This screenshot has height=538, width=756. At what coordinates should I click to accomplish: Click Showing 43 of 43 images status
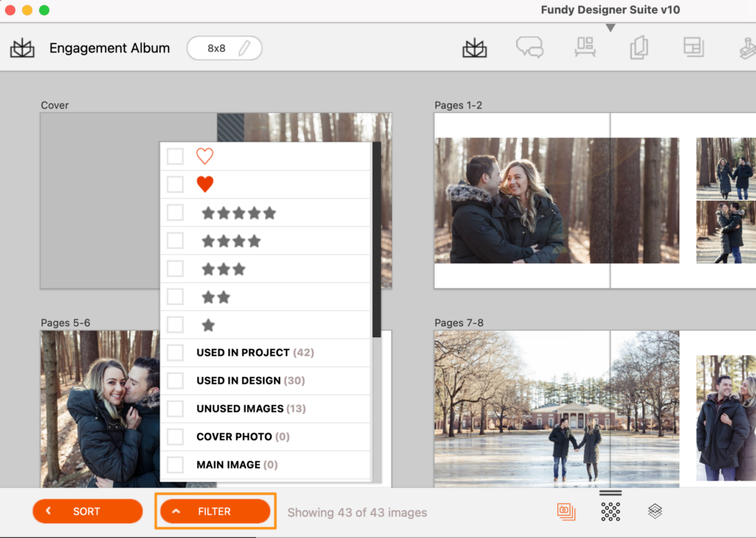click(x=357, y=512)
